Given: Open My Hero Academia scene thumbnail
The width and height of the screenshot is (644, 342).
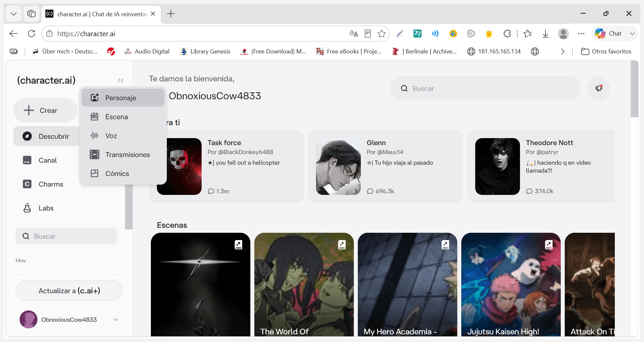Looking at the screenshot, I should pos(408,285).
